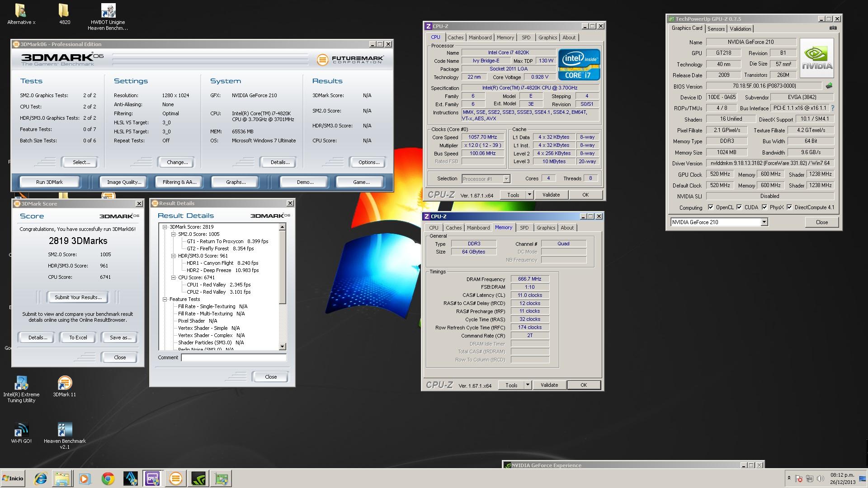Click the Filtering & AA... button in 3DMark06
This screenshot has height=488, width=868.
coord(179,182)
